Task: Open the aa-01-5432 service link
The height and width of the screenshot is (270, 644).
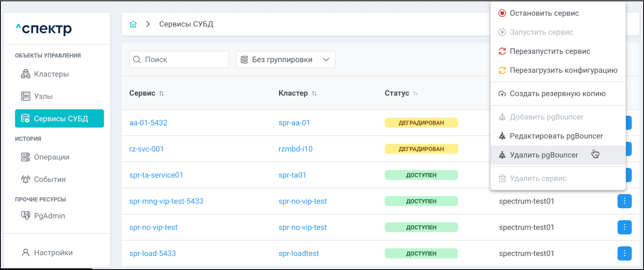Action: tap(148, 123)
